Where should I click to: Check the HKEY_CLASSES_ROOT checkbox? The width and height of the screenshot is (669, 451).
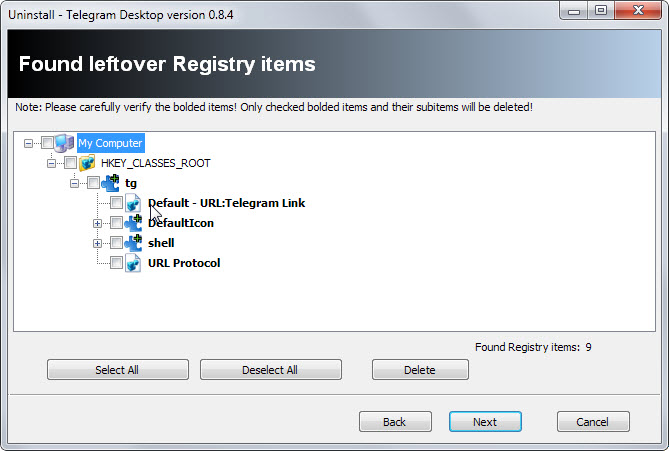pos(70,163)
